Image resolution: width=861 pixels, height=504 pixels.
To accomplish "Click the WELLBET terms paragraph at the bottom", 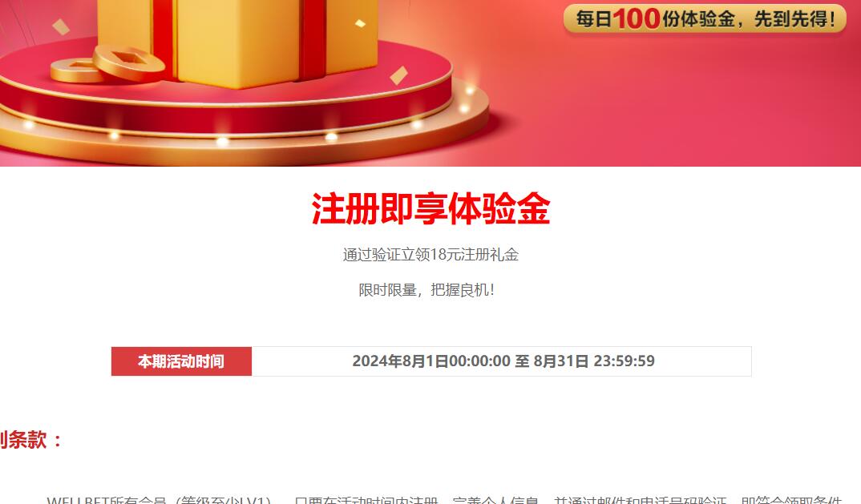I will [x=444, y=500].
